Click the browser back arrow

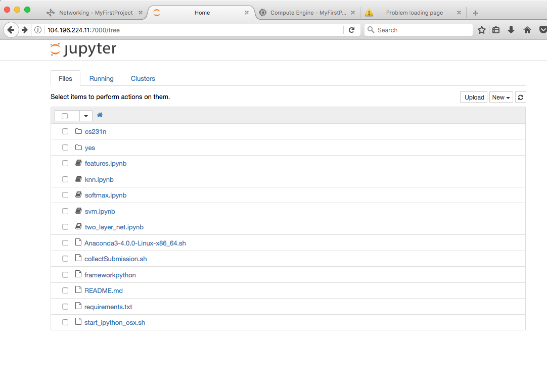(11, 30)
